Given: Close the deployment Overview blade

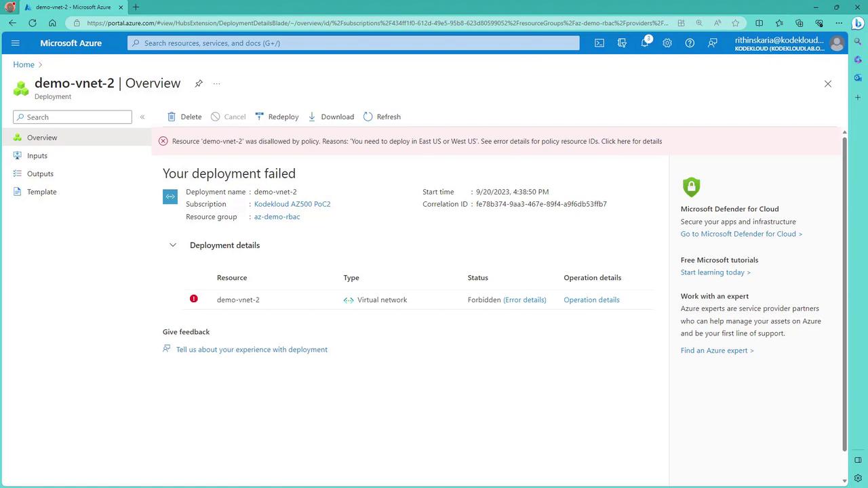Looking at the screenshot, I should tap(827, 83).
